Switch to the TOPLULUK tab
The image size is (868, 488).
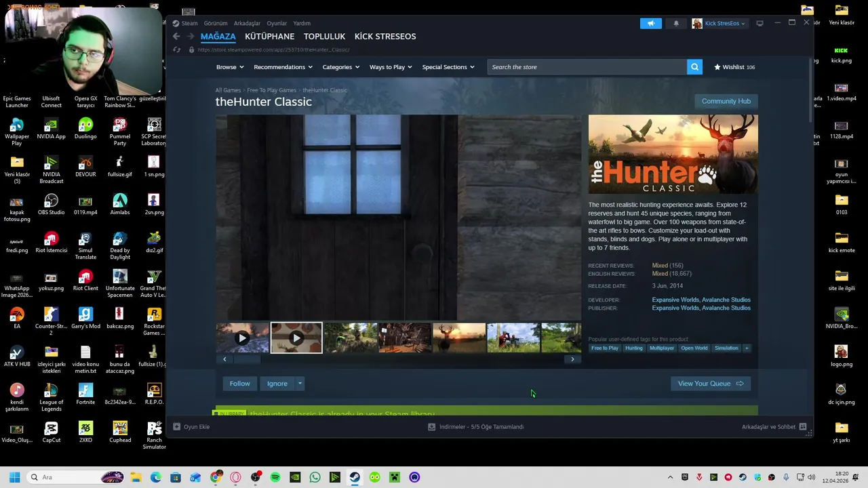pos(324,37)
